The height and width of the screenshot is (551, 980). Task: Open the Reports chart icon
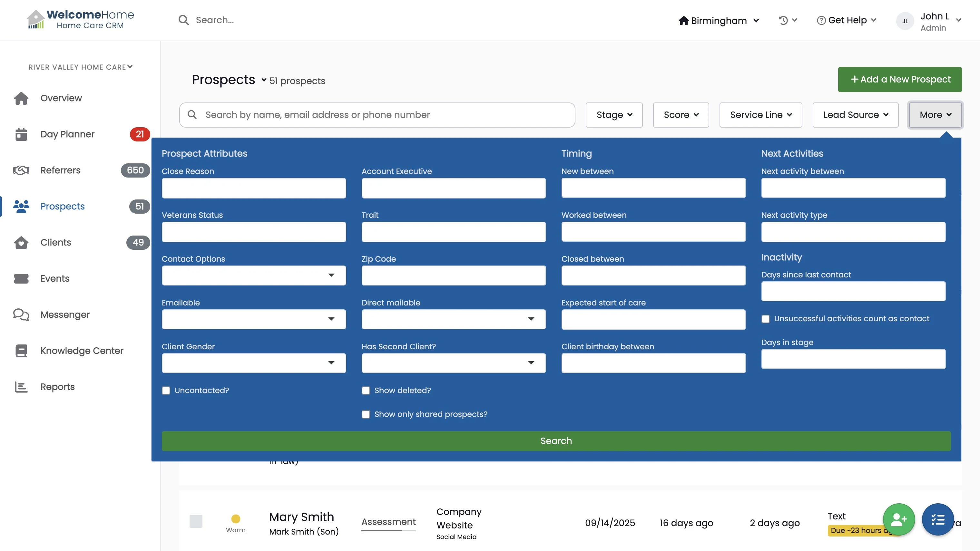point(21,387)
